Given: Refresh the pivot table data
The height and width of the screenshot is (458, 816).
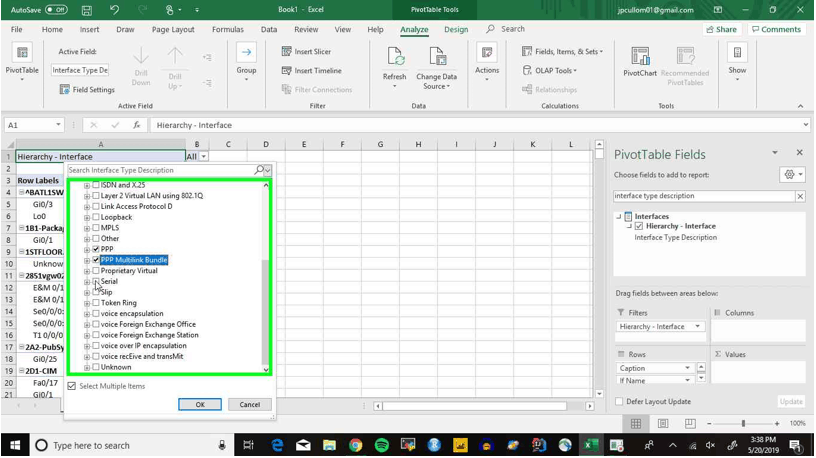Looking at the screenshot, I should (394, 65).
